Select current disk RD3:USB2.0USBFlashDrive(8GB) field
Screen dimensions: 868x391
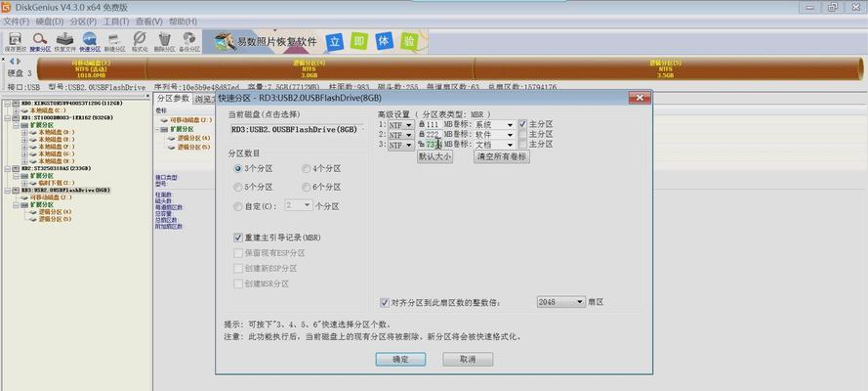point(296,130)
